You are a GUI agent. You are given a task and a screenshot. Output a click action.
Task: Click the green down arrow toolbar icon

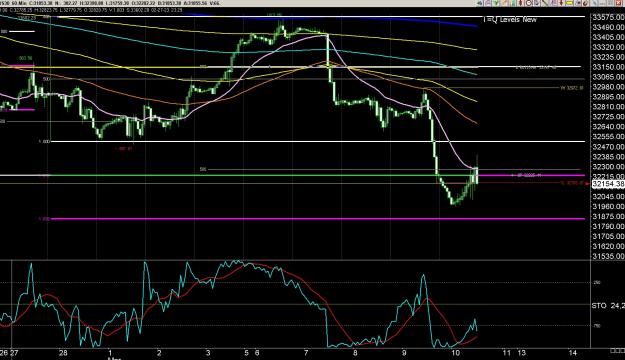(x=496, y=3)
